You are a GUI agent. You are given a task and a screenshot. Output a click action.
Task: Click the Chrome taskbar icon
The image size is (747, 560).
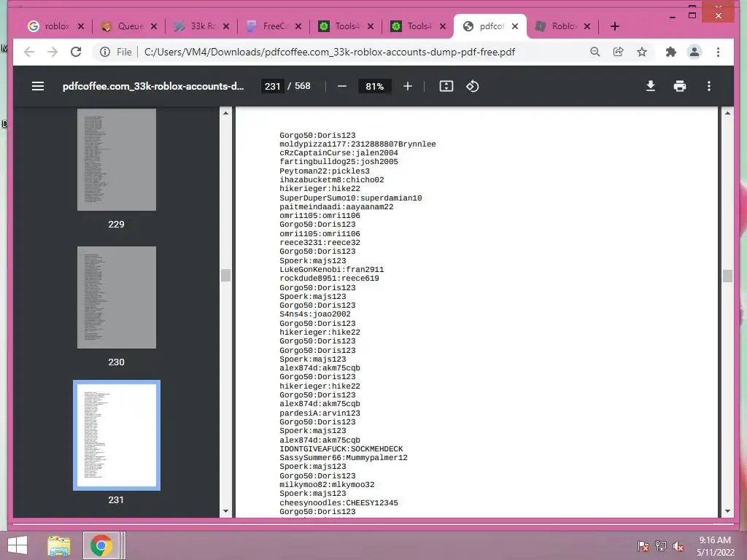click(101, 545)
